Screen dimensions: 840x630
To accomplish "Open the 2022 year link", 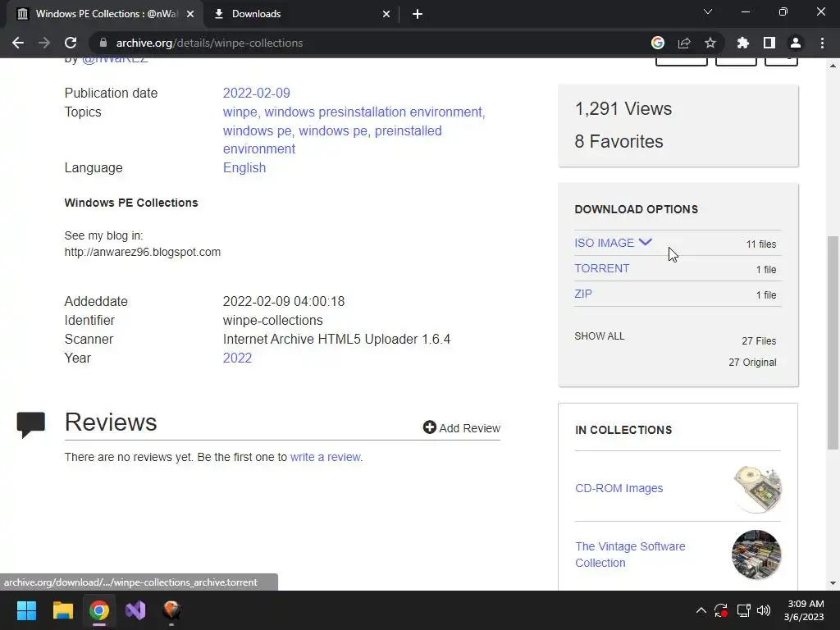I will point(237,358).
